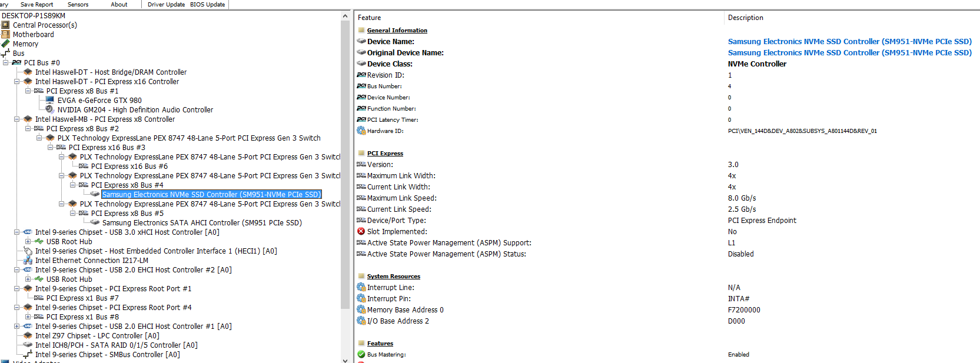This screenshot has height=363, width=980.
Task: Click the PCI Express x16 Bus #6 icon
Action: click(84, 166)
